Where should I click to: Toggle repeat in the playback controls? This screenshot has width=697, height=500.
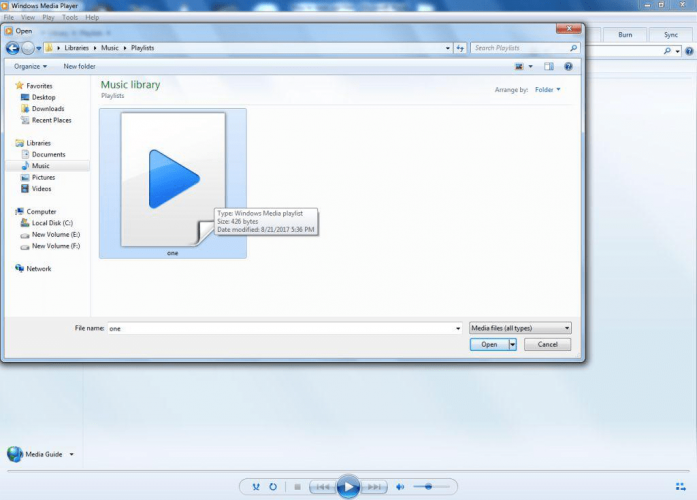pos(273,487)
